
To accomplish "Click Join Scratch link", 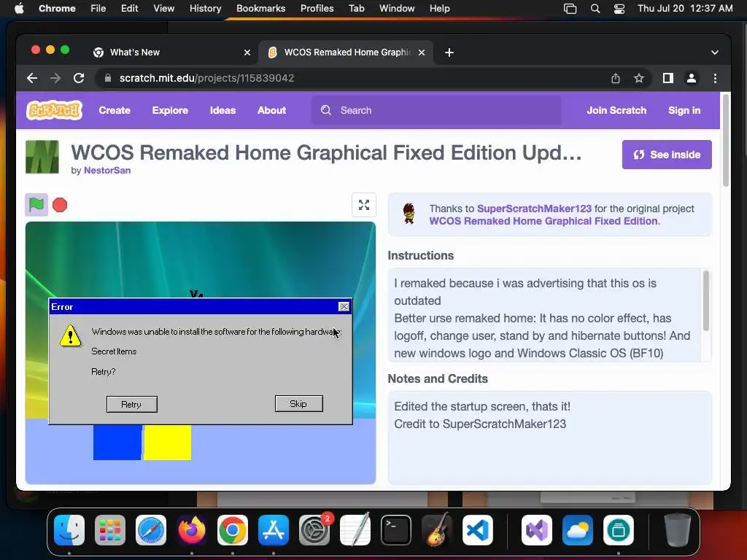I will click(616, 111).
